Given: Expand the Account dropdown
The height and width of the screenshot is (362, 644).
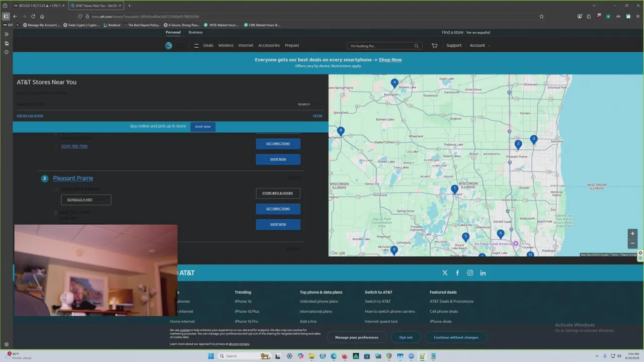Looking at the screenshot, I should click(x=479, y=45).
